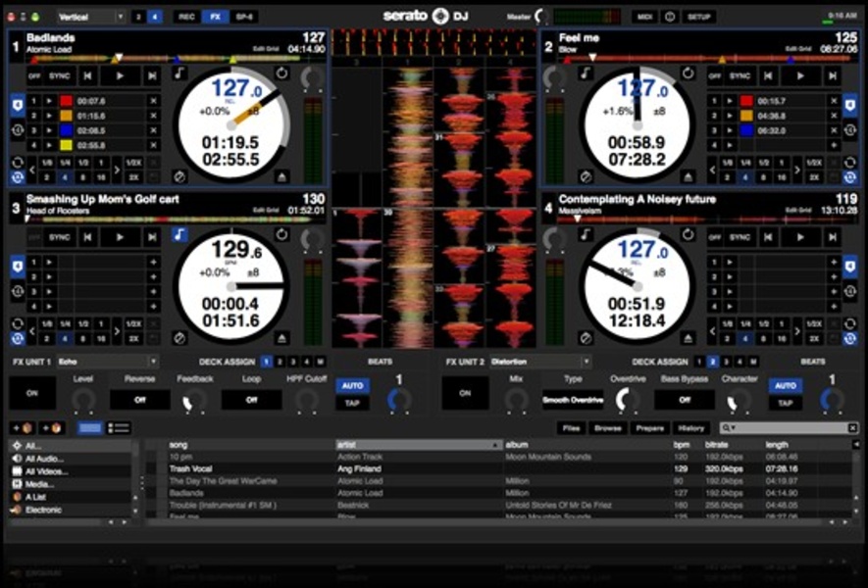Viewport: 868px width, 588px height.
Task: Open the FX Unit 1 Echo effect dropdown
Action: (x=107, y=362)
